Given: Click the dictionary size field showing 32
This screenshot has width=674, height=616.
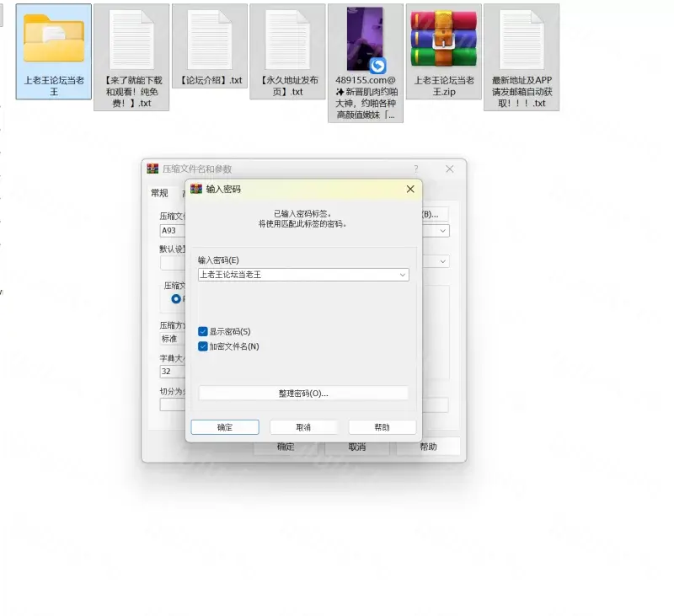Looking at the screenshot, I should coord(173,372).
